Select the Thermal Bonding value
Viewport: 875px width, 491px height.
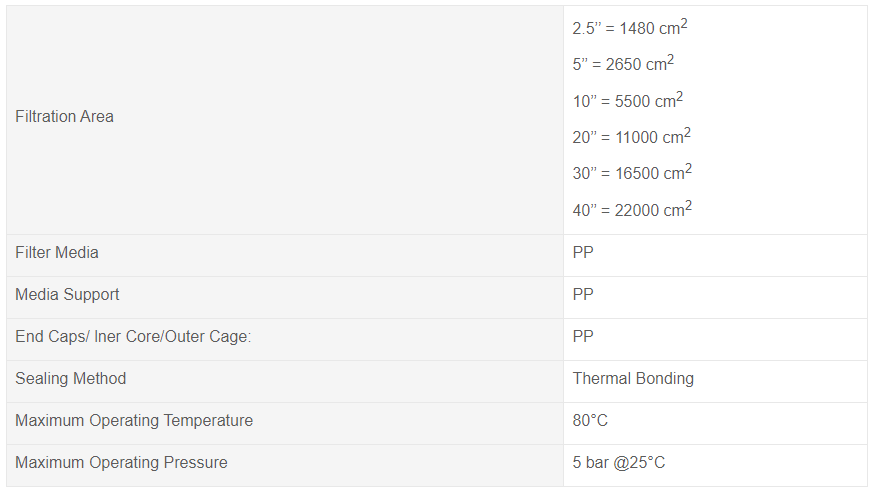(x=633, y=379)
